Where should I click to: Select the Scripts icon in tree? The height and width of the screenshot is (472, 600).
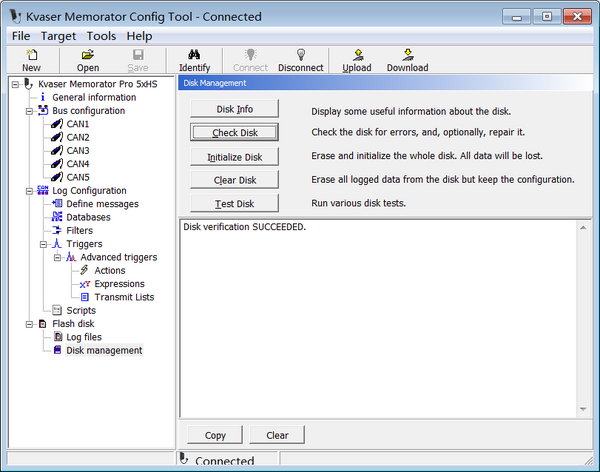coord(57,310)
